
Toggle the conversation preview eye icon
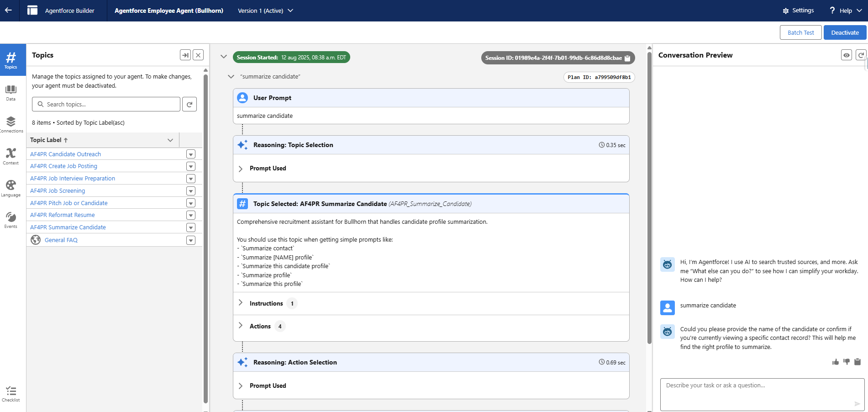pyautogui.click(x=846, y=55)
